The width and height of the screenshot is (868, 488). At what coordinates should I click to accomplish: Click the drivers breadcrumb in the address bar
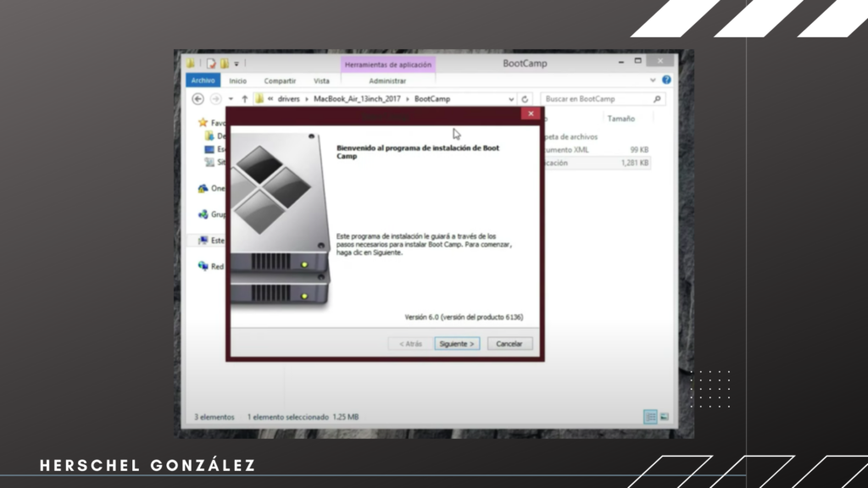[288, 99]
